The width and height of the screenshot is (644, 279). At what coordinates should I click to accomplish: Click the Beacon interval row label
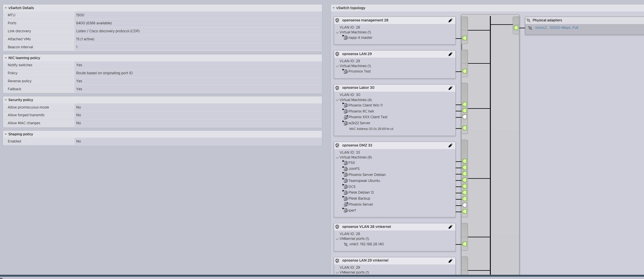pos(20,47)
